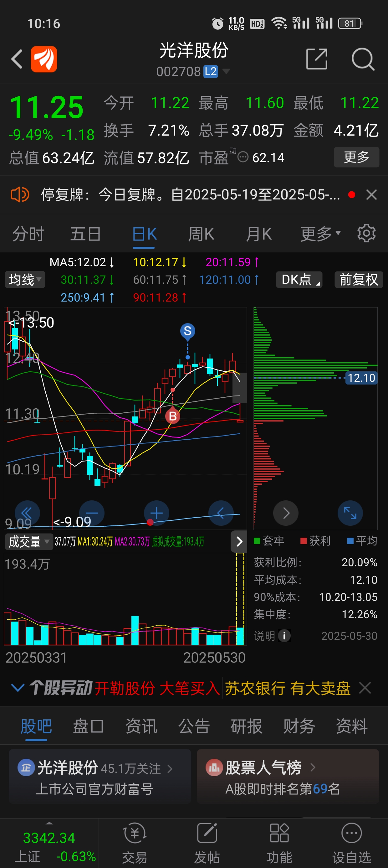This screenshot has width=388, height=868.
Task: Toggle the DK点 signal option
Action: pyautogui.click(x=299, y=279)
